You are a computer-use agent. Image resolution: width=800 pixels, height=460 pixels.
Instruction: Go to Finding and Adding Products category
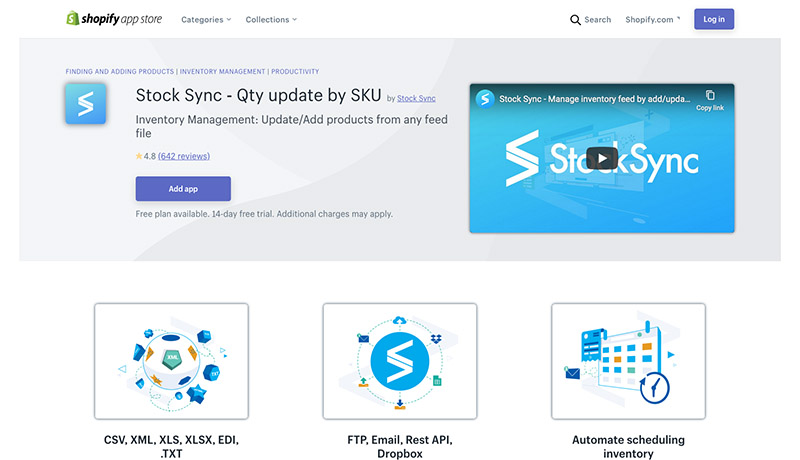(x=120, y=72)
